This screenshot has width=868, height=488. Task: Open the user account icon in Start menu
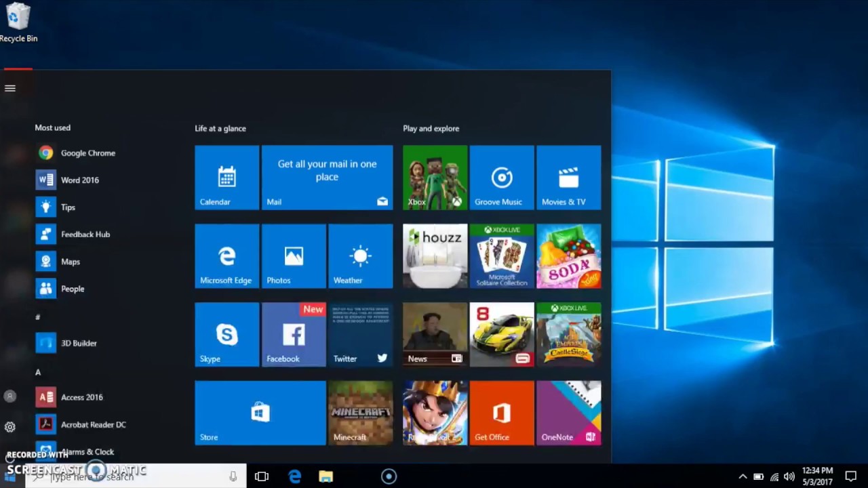tap(9, 396)
